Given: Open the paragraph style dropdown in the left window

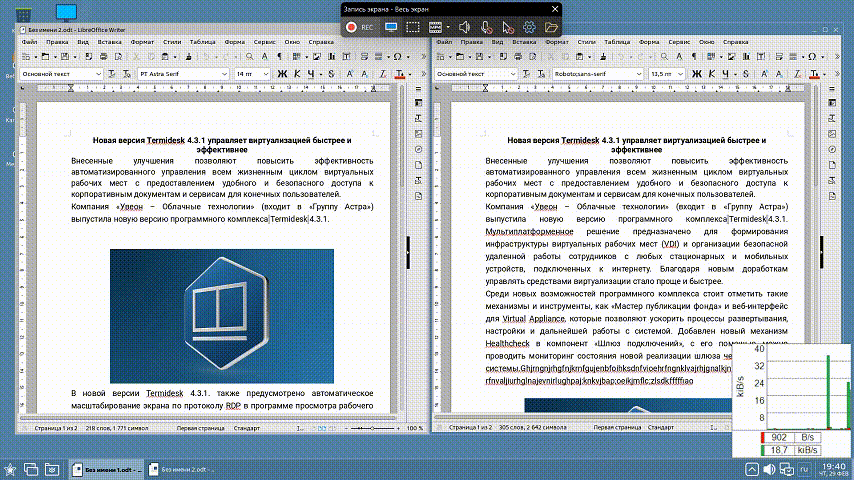Looking at the screenshot, I should point(96,74).
